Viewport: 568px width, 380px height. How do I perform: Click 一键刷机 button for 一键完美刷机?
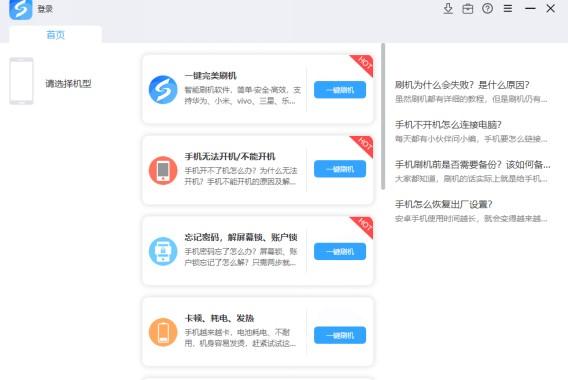[x=340, y=90]
